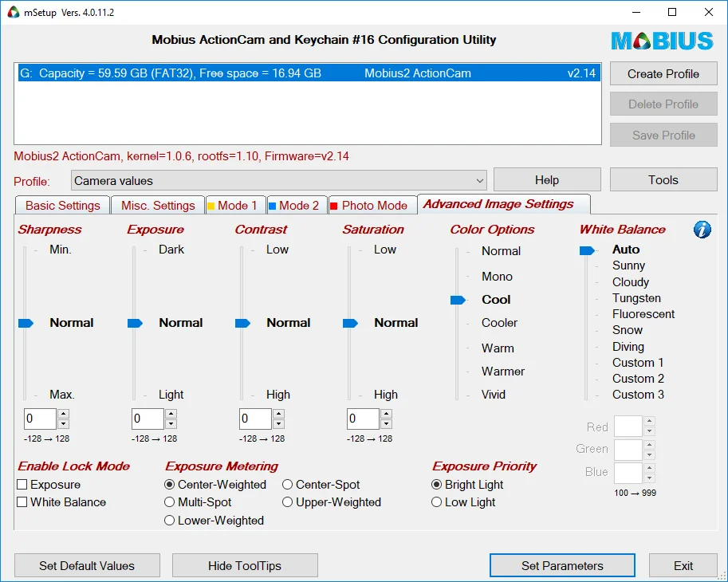This screenshot has height=582, width=728.
Task: Increase the Contrast value with up arrow
Action: (x=279, y=414)
